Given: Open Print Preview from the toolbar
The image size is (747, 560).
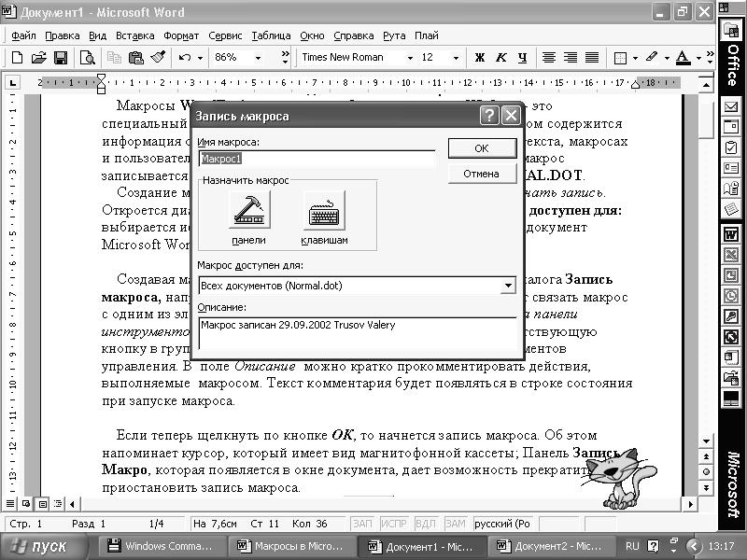Looking at the screenshot, I should coord(87,58).
